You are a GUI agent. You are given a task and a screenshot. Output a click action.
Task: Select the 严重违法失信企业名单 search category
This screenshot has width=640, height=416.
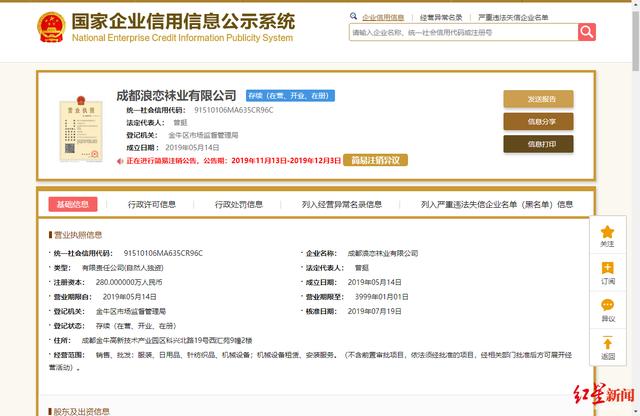point(513,18)
